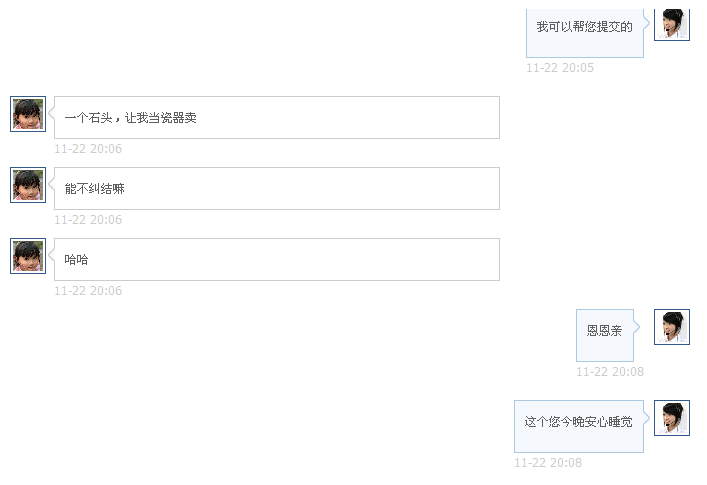Viewport: 707px width, 485px height.
Task: Open agent avatar next to "这个您今晚安心睡觉"
Action: 671,418
